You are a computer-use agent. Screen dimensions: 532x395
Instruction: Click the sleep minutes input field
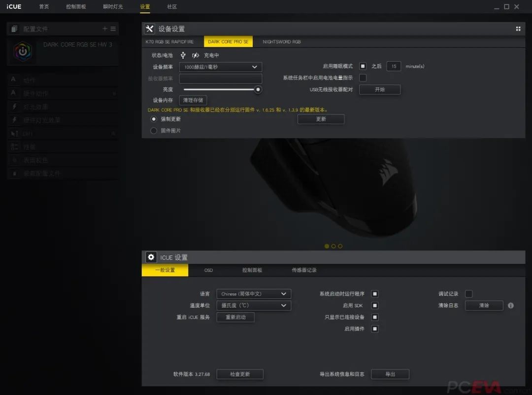(394, 66)
